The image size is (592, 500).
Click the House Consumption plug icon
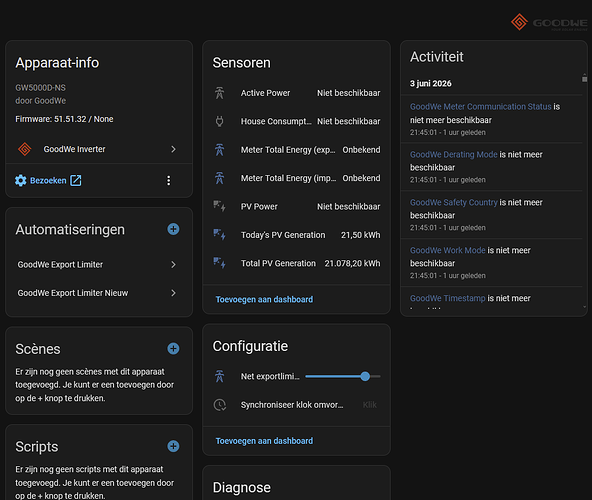(219, 121)
